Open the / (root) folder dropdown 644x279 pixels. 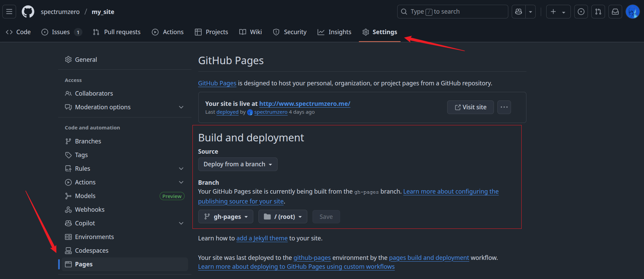tap(283, 217)
